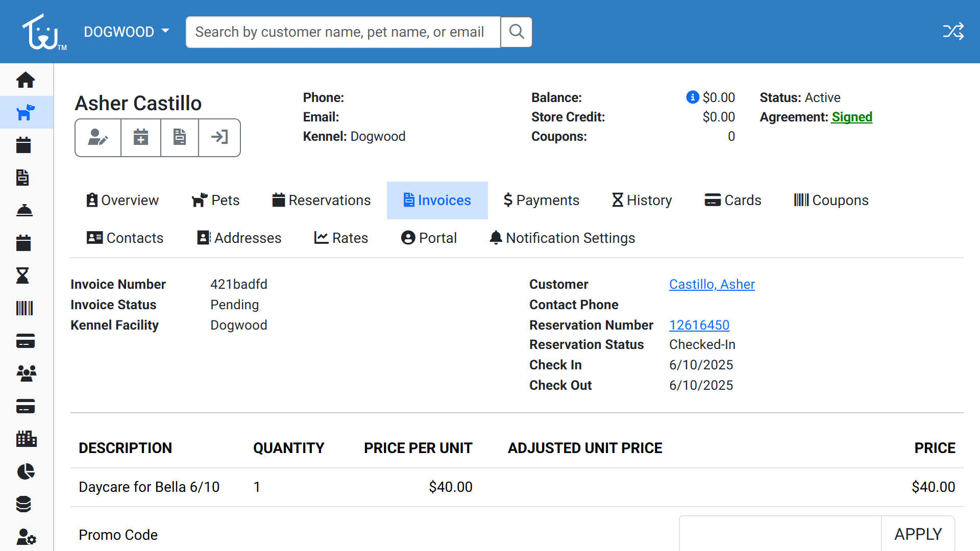Click the edit customer icon button
Viewport: 980px width, 551px height.
(98, 137)
